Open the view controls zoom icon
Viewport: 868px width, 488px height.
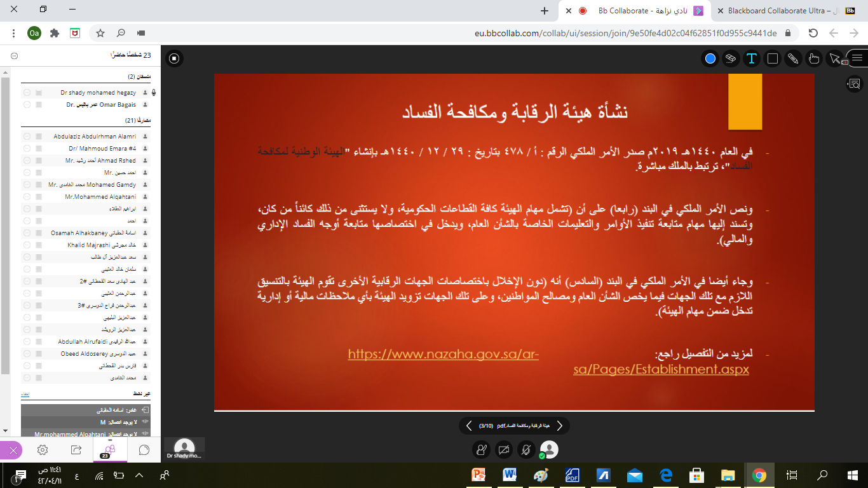(x=855, y=83)
